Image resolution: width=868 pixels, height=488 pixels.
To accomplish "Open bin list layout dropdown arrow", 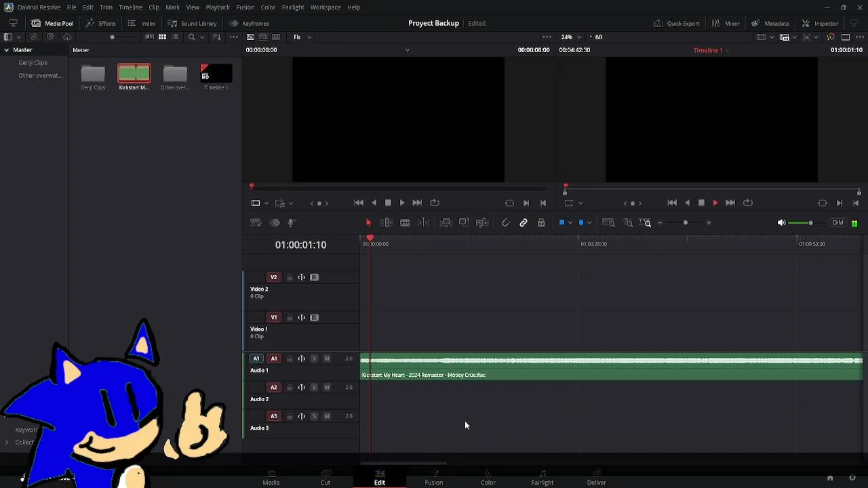I will 18,37.
